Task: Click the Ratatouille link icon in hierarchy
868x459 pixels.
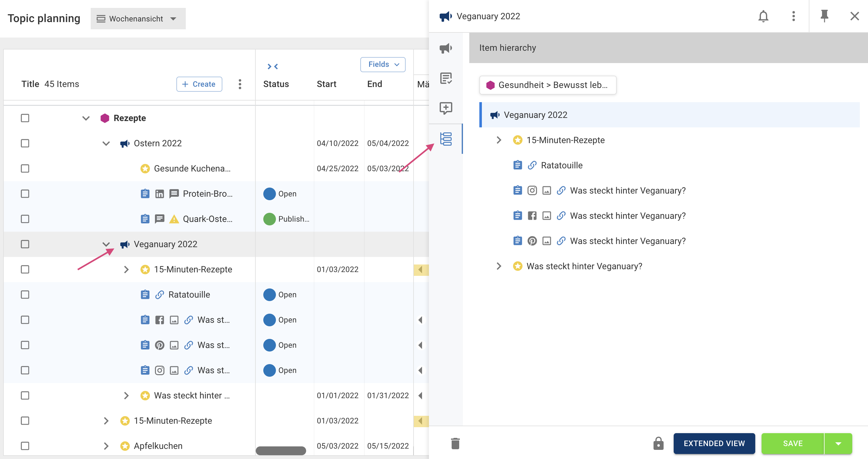Action: 532,165
